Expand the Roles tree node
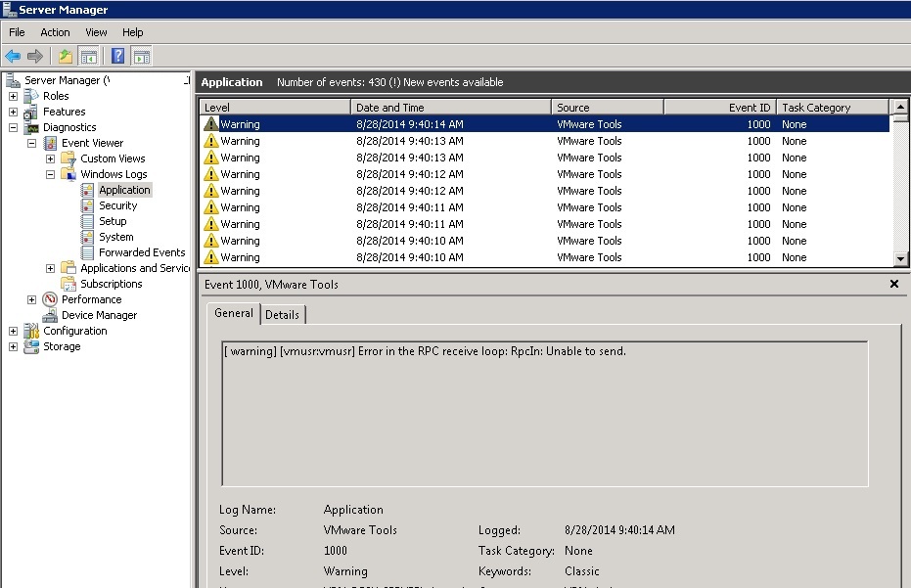Screen dimensions: 911x588 (x=14, y=97)
